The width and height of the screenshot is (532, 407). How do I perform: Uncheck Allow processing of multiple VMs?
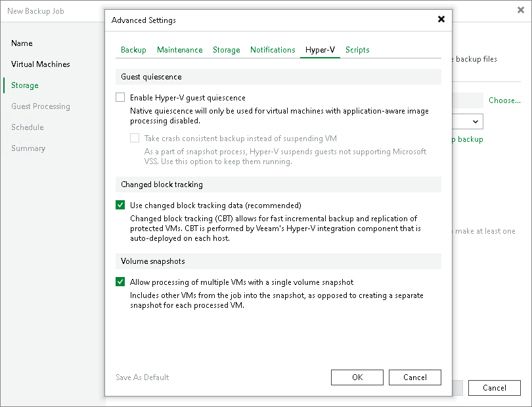coord(120,282)
